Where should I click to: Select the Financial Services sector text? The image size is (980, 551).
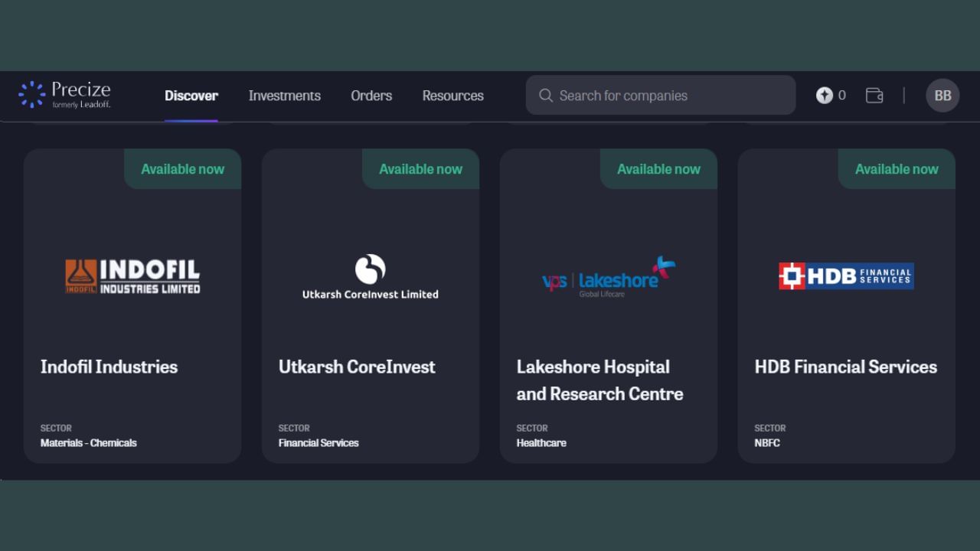318,442
